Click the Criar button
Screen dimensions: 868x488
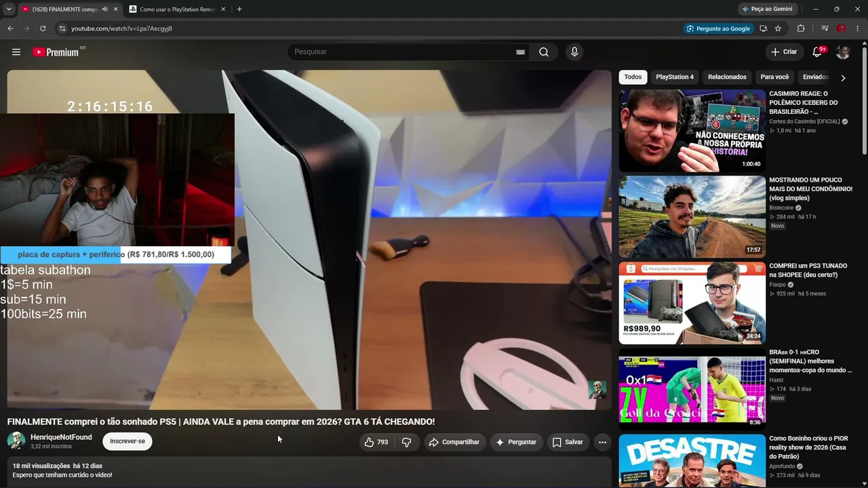pyautogui.click(x=785, y=52)
